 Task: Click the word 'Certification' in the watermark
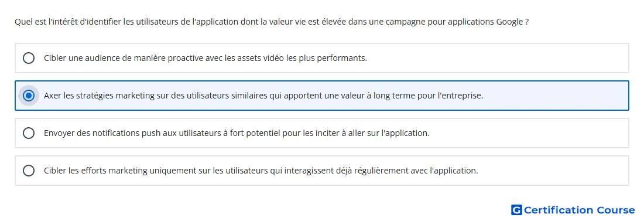[x=559, y=210]
